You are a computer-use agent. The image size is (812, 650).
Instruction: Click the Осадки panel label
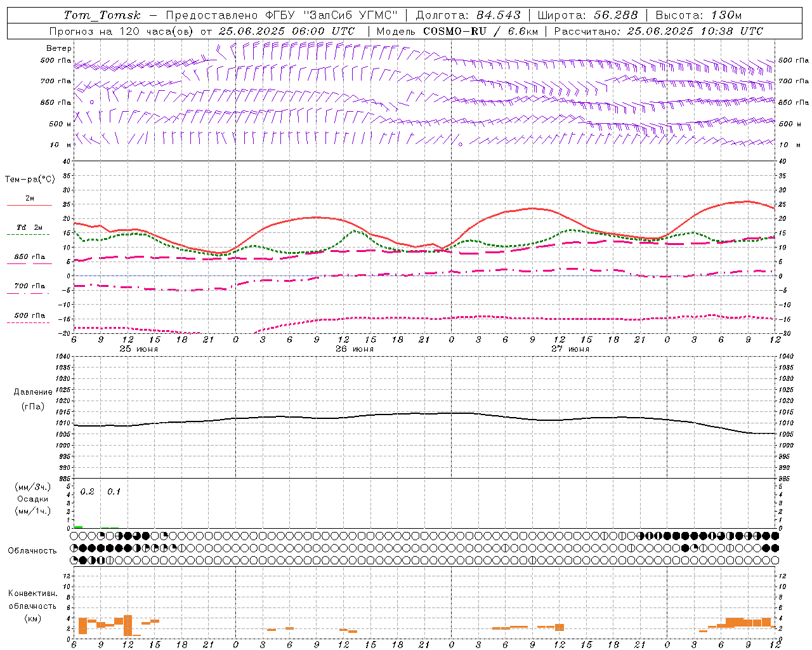pos(33,499)
